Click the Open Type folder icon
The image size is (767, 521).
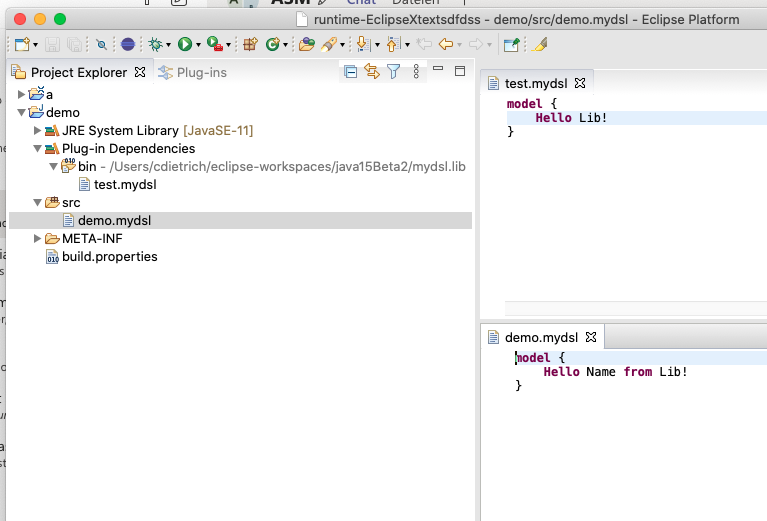(x=307, y=45)
